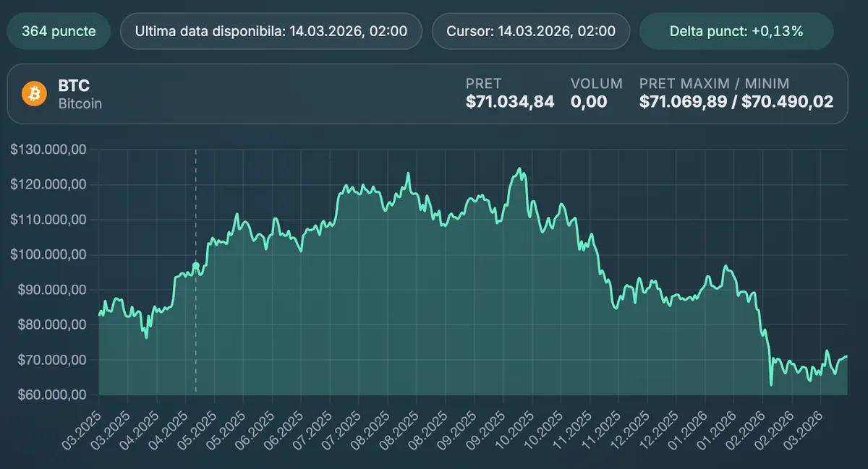
Task: Select the BTC ticker symbol
Action: [x=75, y=85]
